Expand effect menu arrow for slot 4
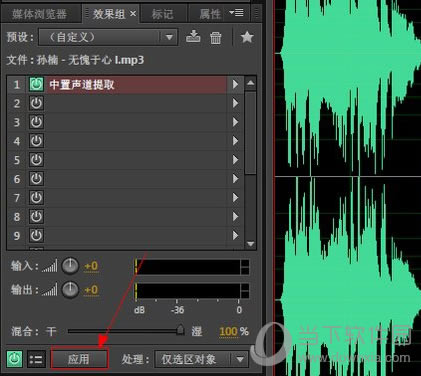This screenshot has height=376, width=421. pyautogui.click(x=235, y=141)
